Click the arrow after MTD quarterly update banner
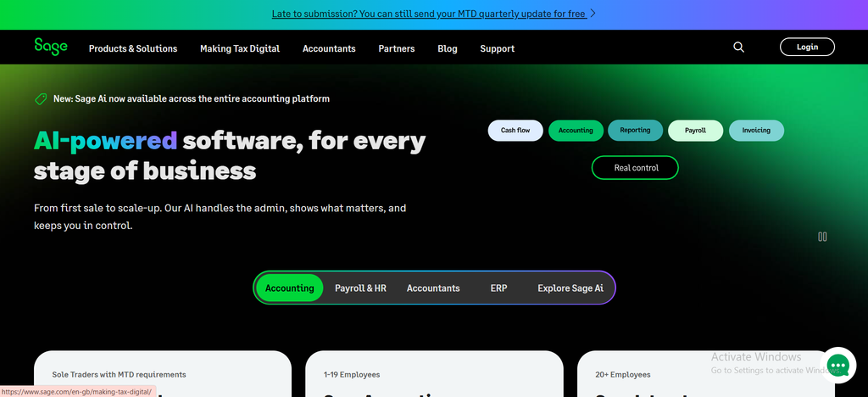The width and height of the screenshot is (868, 397). (x=593, y=14)
